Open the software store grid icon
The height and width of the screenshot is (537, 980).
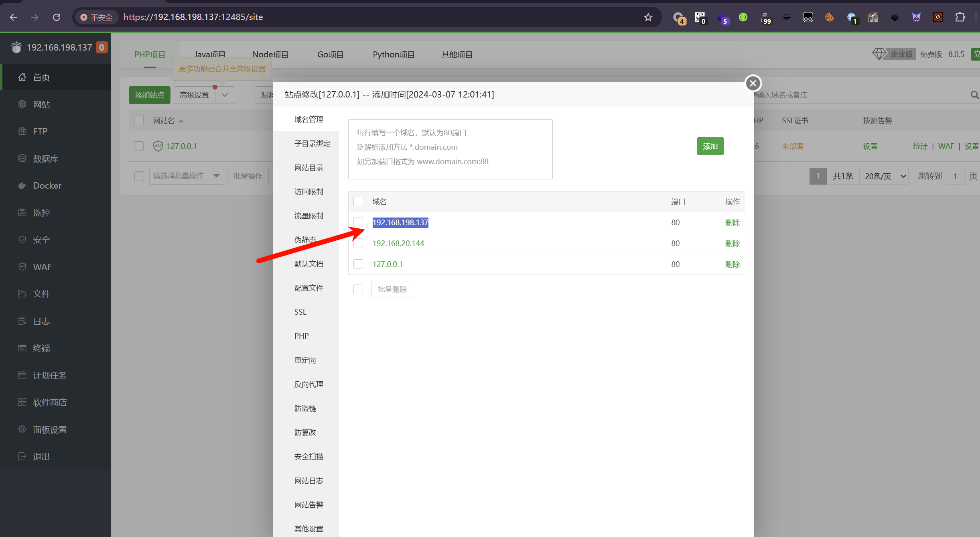[22, 402]
